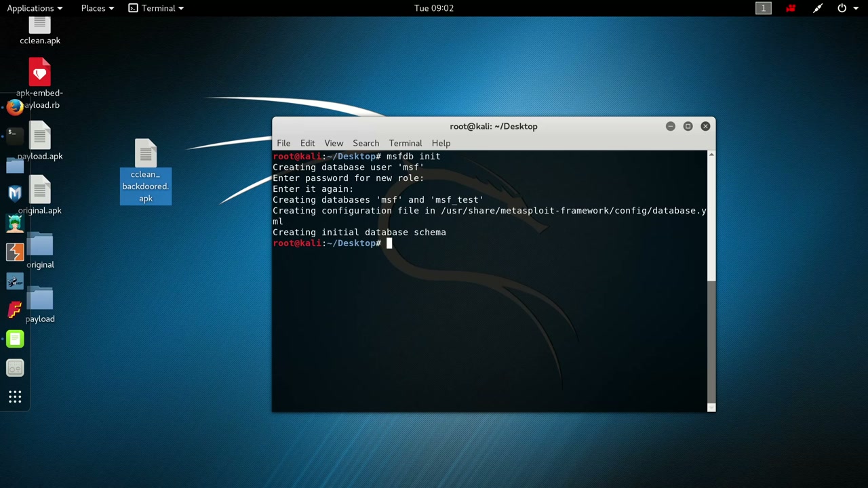This screenshot has height=488, width=868.
Task: Select cclean.apk desktop file
Action: [40, 31]
